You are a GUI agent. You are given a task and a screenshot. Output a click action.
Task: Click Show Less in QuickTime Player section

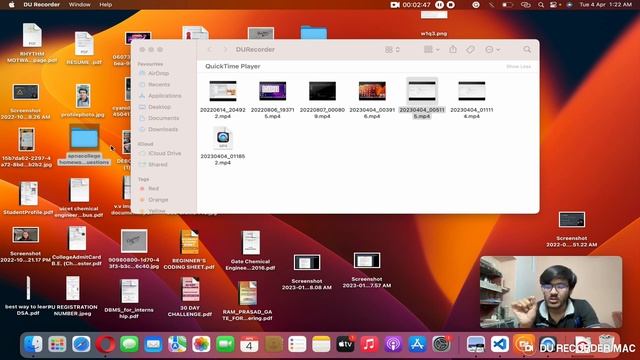tap(518, 67)
